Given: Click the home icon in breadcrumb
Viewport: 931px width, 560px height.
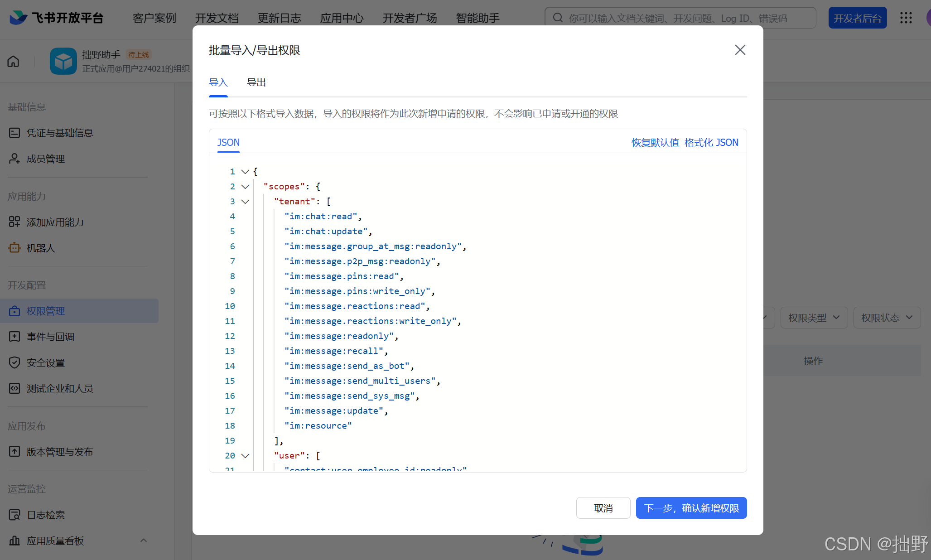Looking at the screenshot, I should point(13,61).
